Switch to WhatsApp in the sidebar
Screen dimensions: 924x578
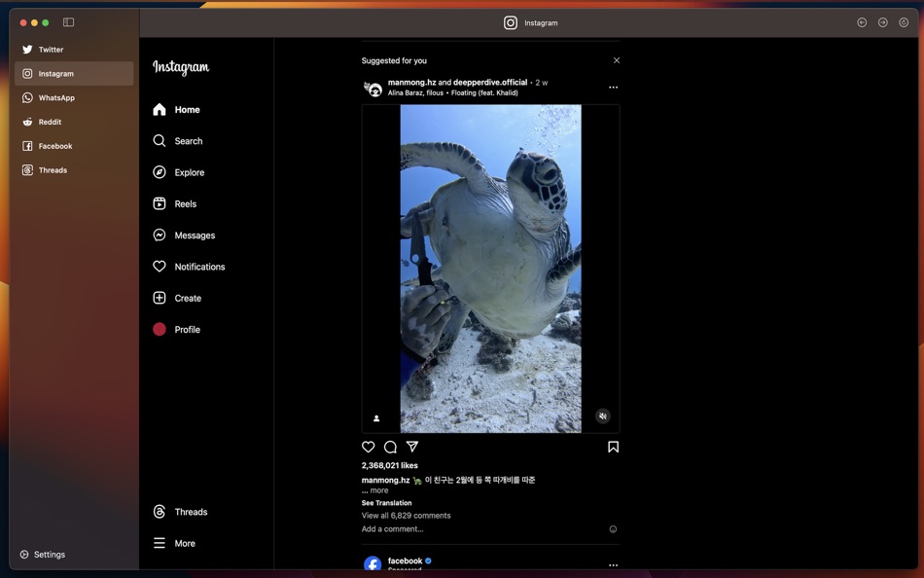coord(74,98)
